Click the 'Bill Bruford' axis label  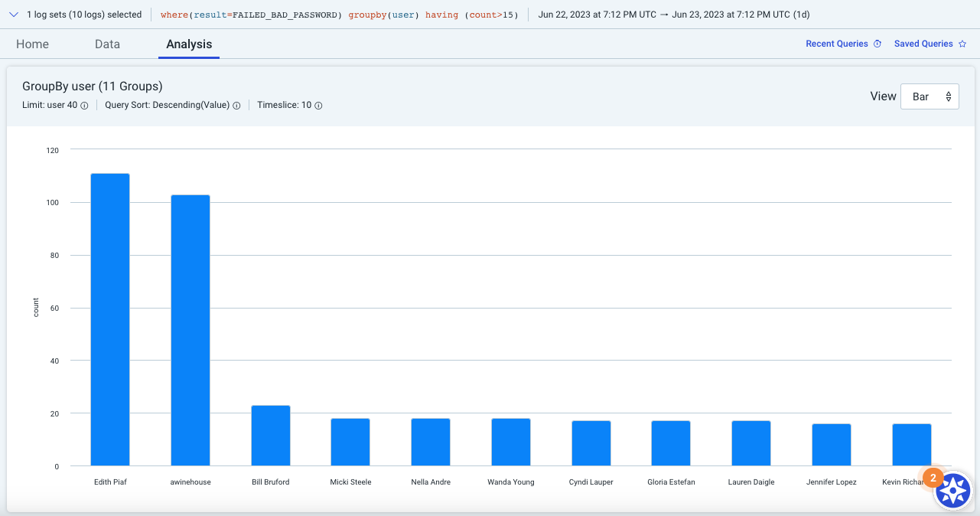tap(271, 482)
